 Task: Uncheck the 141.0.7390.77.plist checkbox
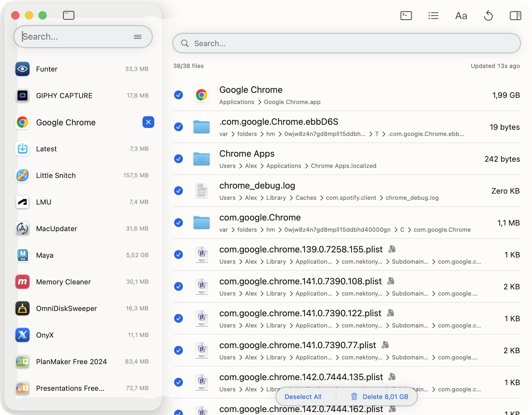(x=179, y=350)
